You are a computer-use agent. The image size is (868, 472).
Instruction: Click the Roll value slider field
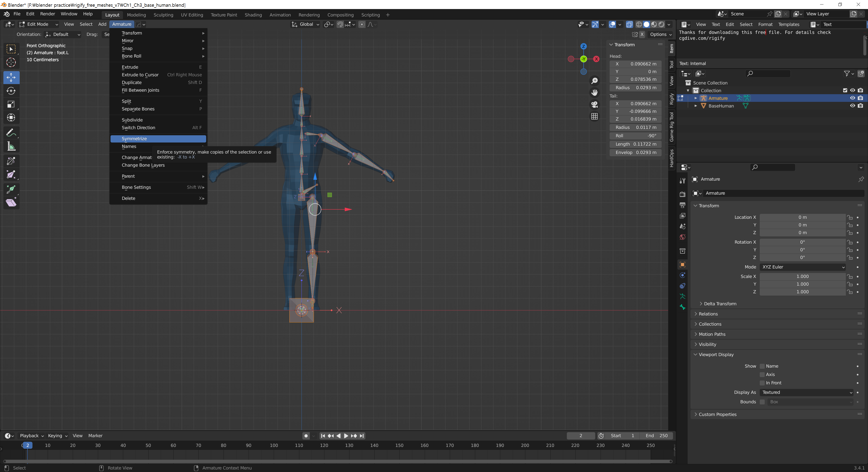[635, 136]
